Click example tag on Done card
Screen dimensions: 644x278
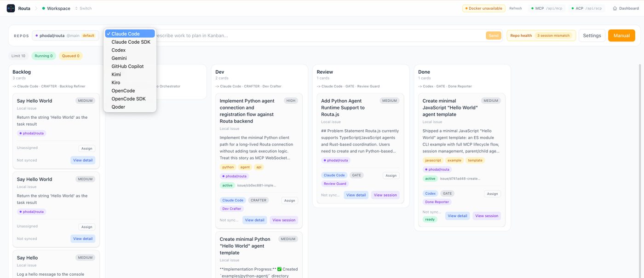point(454,160)
